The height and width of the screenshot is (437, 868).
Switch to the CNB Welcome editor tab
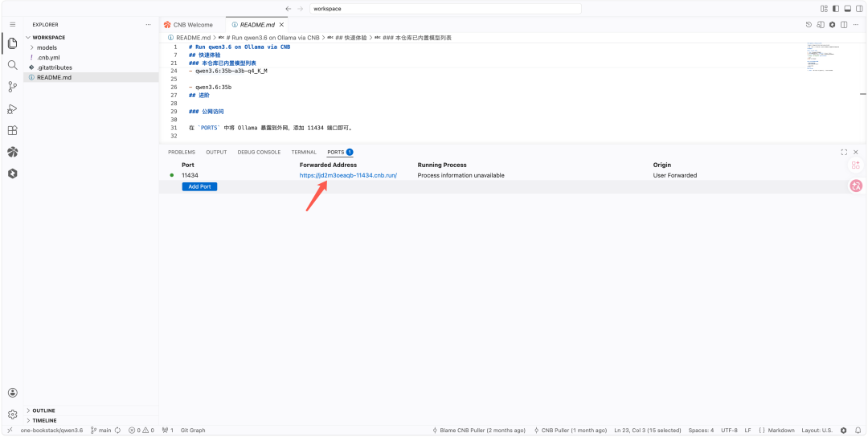[193, 25]
